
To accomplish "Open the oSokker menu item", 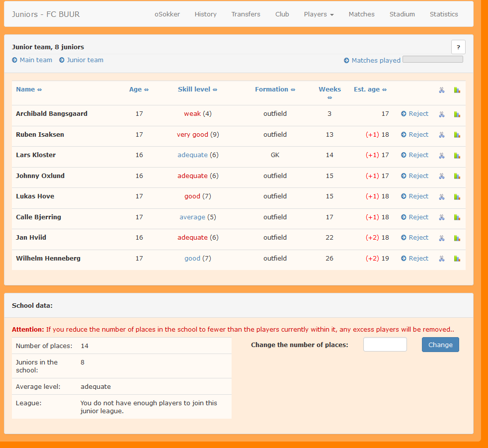I will coord(167,14).
